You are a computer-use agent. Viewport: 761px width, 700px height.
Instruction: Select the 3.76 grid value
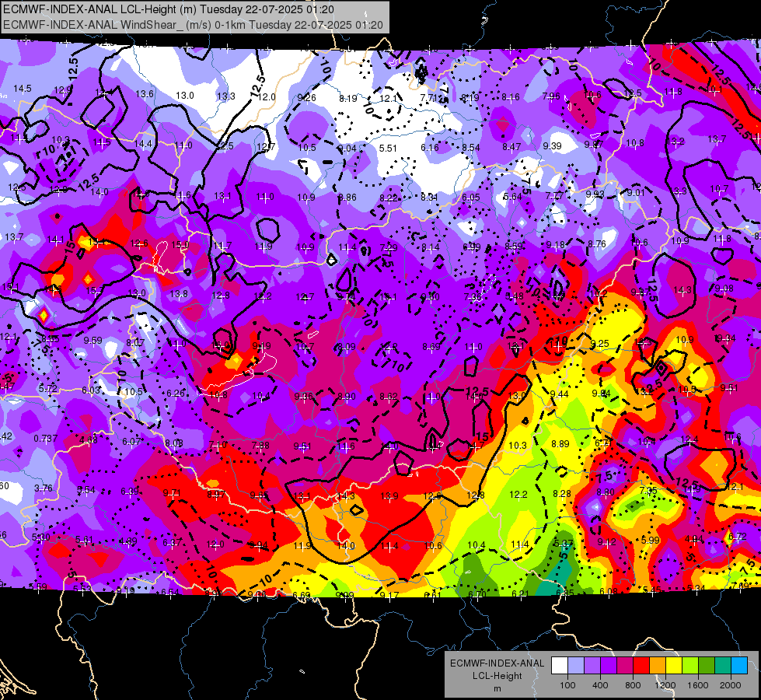(x=44, y=488)
